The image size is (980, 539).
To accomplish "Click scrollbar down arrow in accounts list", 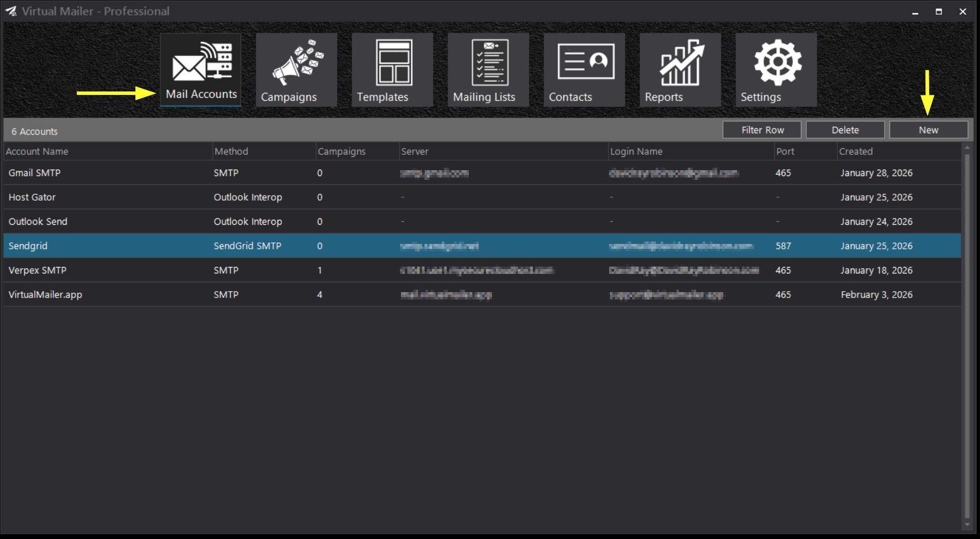I will (x=967, y=525).
